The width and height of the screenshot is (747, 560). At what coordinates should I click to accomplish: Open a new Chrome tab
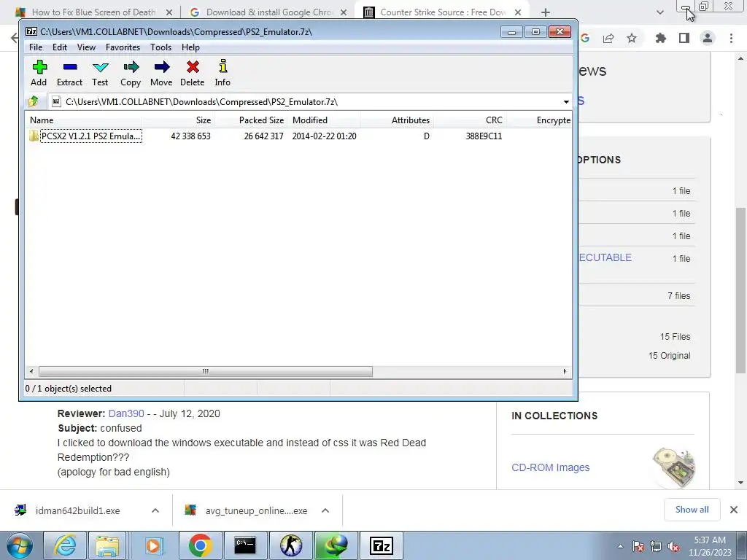point(546,12)
